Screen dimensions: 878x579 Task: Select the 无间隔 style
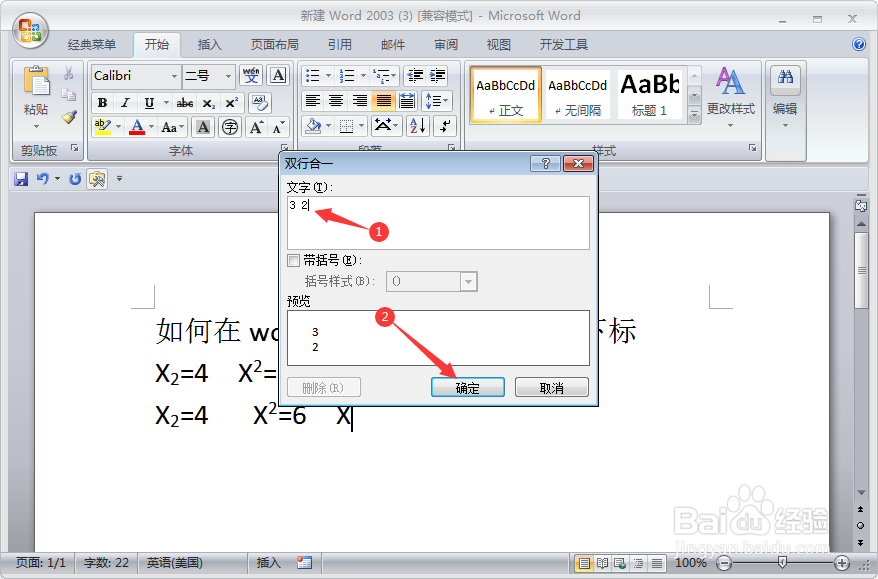click(577, 94)
